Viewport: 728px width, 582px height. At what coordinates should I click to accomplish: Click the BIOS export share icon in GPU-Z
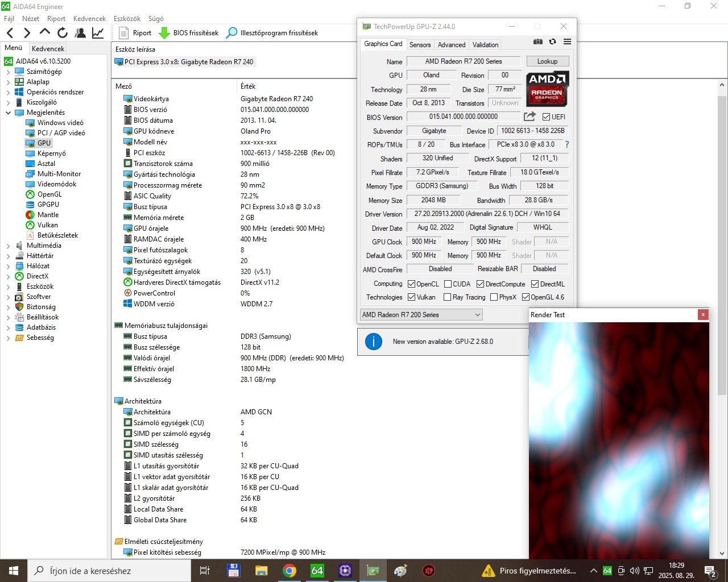pos(530,117)
